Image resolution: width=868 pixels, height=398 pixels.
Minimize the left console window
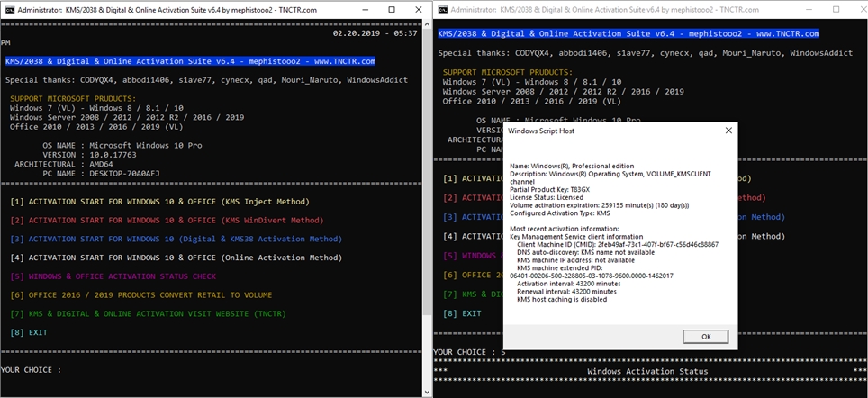point(366,9)
